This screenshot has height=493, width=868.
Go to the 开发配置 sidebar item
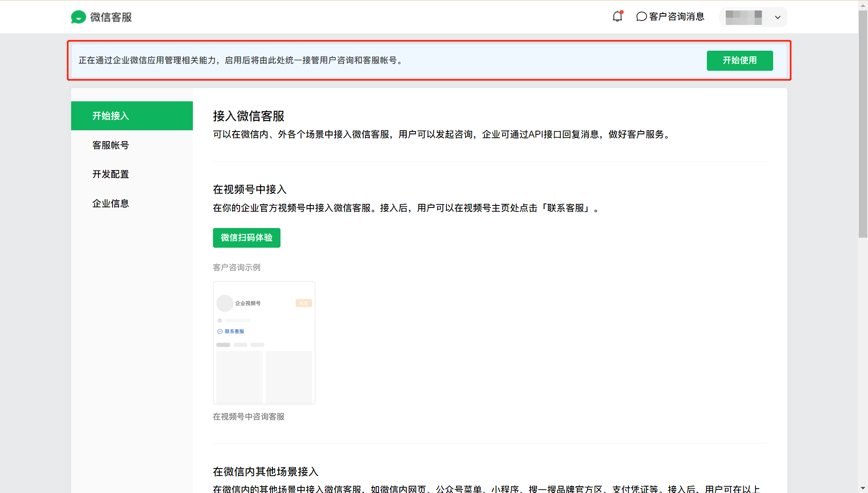coord(132,174)
